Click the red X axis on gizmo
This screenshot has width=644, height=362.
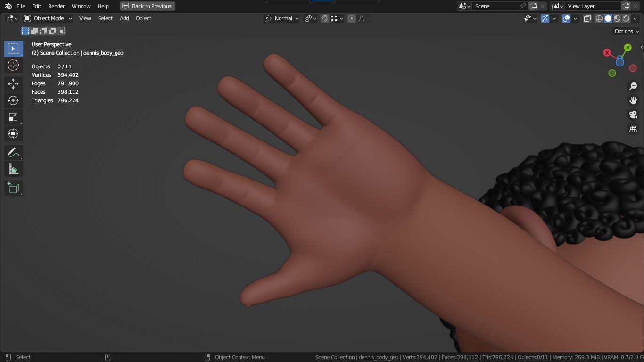tap(607, 53)
